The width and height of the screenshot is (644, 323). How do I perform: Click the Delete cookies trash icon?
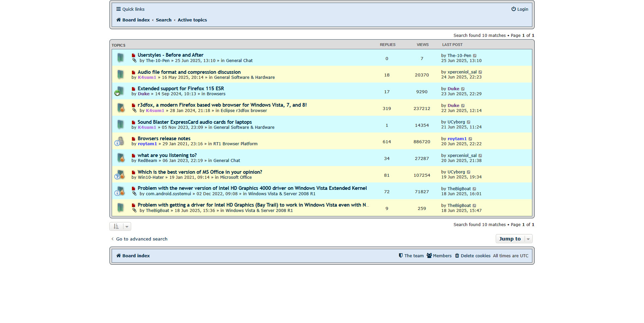point(457,256)
